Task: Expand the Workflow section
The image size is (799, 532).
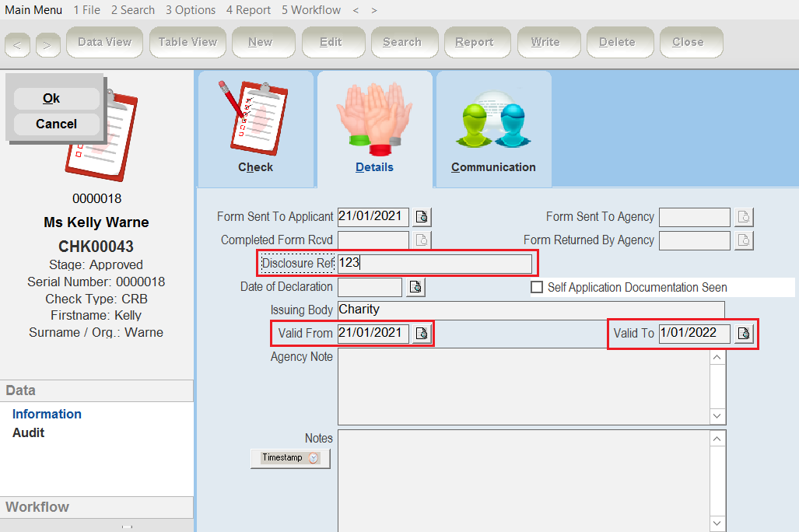Action: 96,507
